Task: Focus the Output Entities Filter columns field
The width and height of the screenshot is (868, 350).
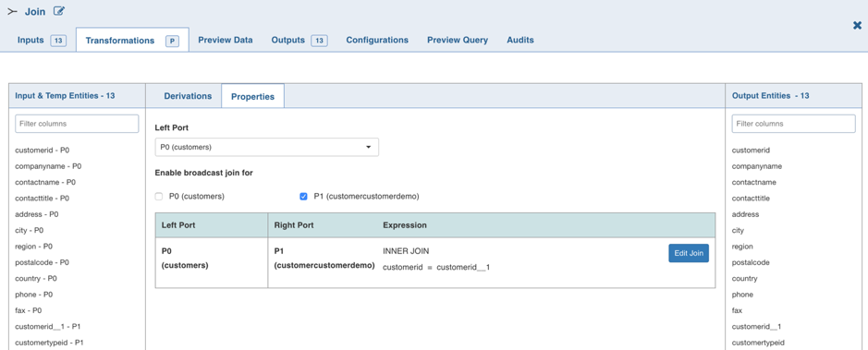Action: point(794,124)
